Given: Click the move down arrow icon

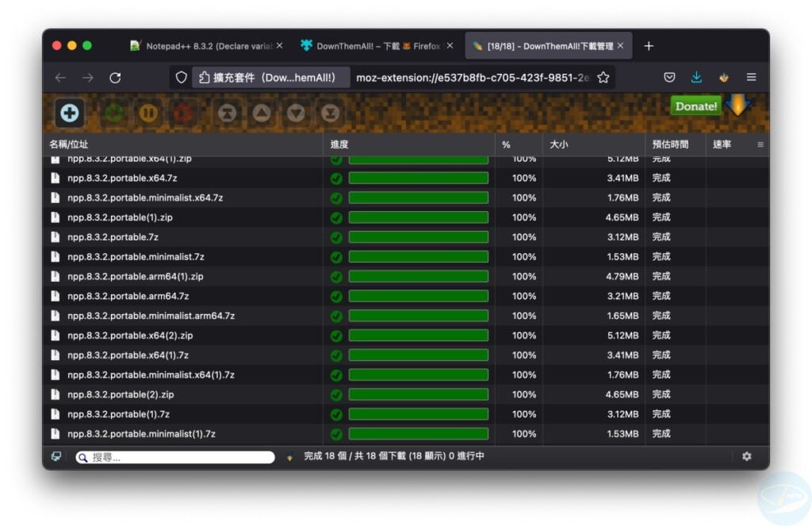Looking at the screenshot, I should point(296,113).
